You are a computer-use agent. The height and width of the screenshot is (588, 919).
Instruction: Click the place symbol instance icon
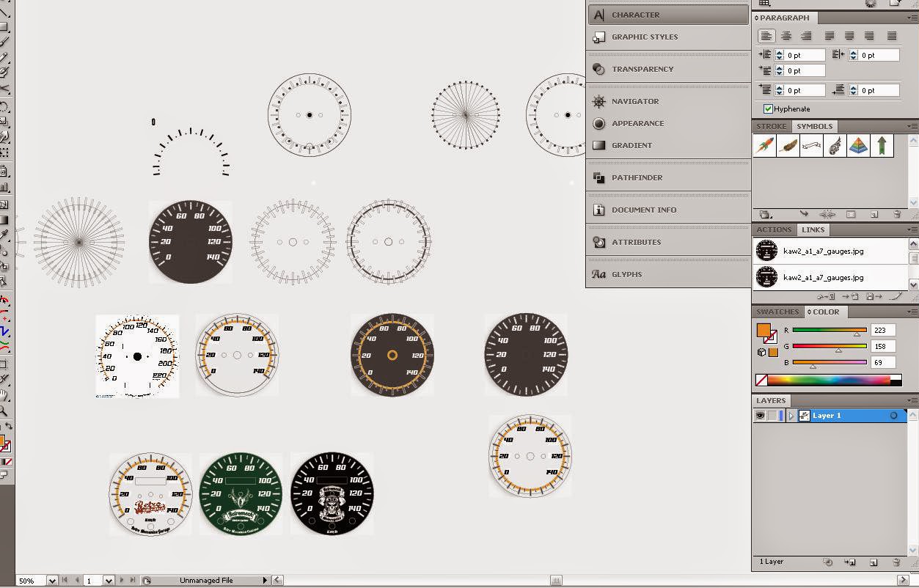pos(804,214)
